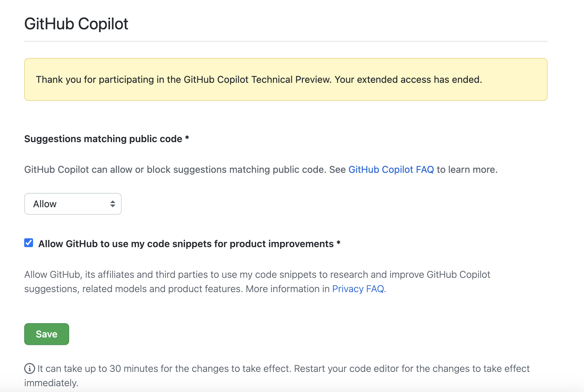
Task: Click the divider line under the page heading
Action: (x=286, y=41)
